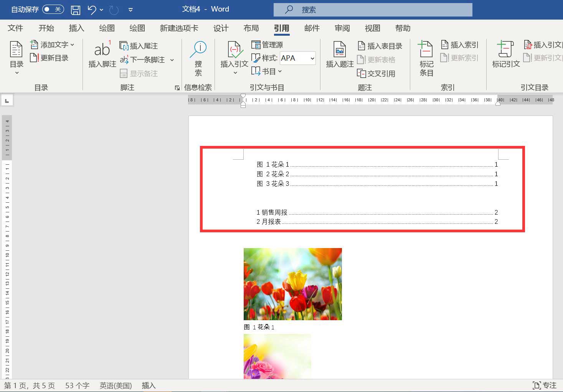Open Customize Quick Access Toolbar dropdown
Image resolution: width=563 pixels, height=392 pixels.
130,10
